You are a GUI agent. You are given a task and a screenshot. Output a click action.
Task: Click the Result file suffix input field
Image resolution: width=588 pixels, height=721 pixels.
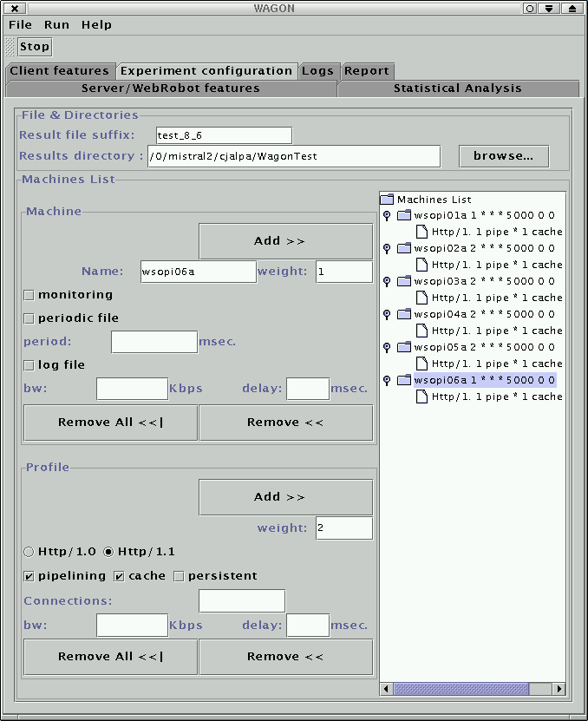coord(223,135)
